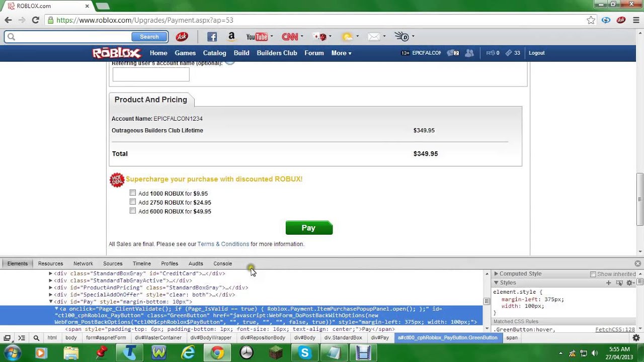Click the green Pay button
This screenshot has width=644, height=362.
[x=309, y=228]
